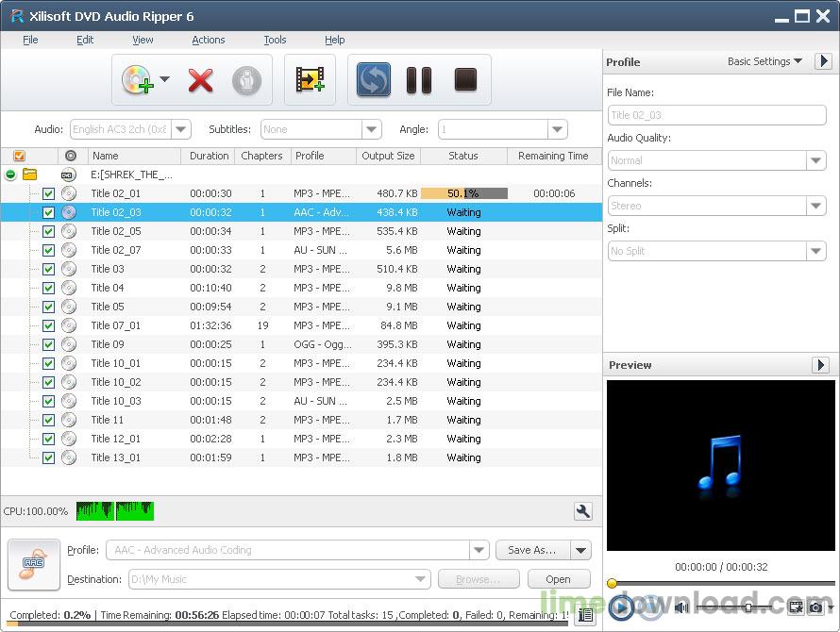Screen dimensions: 840x632
Task: Sort by Duration column header
Action: [209, 156]
